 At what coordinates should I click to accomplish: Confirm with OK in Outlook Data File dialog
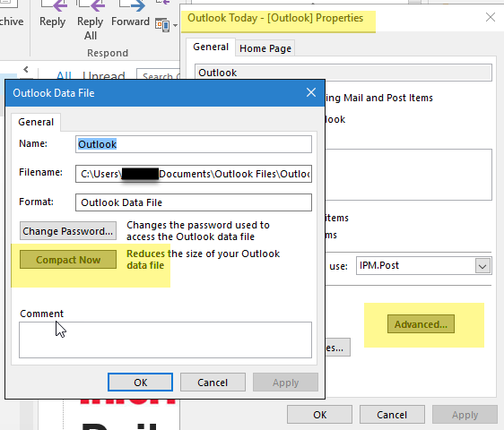(140, 383)
